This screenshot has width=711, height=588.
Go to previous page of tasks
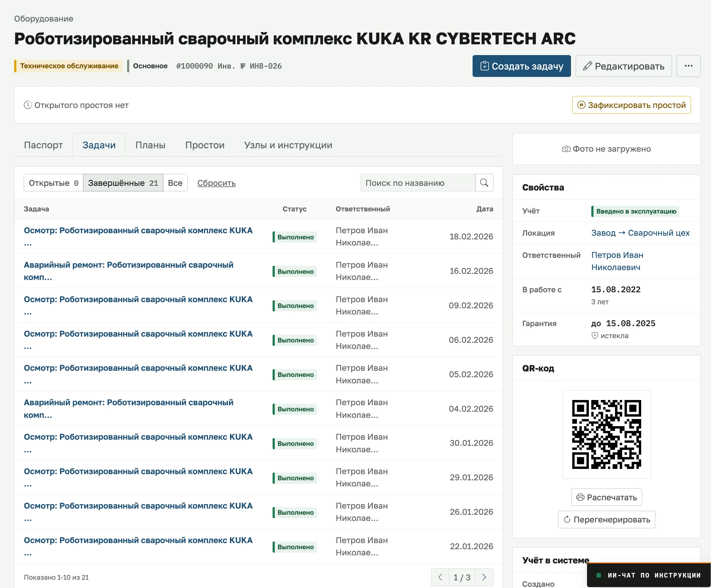(x=440, y=577)
